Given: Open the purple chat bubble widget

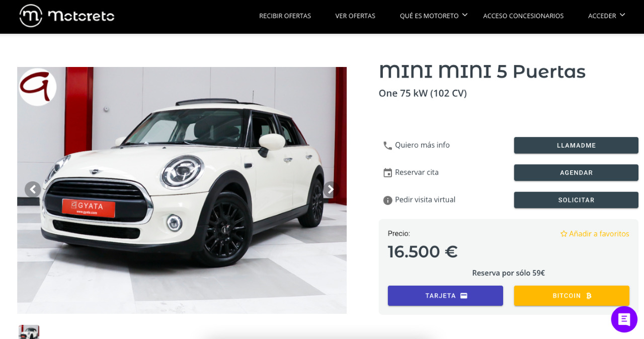Looking at the screenshot, I should pos(624,319).
